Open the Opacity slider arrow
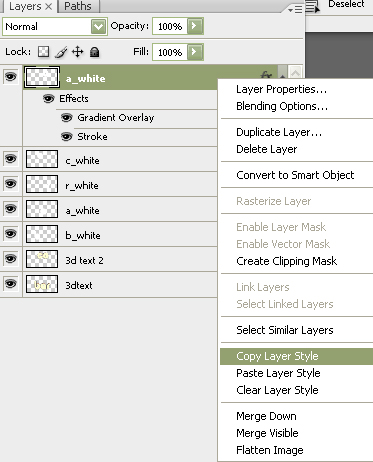The height and width of the screenshot is (462, 373). click(195, 26)
